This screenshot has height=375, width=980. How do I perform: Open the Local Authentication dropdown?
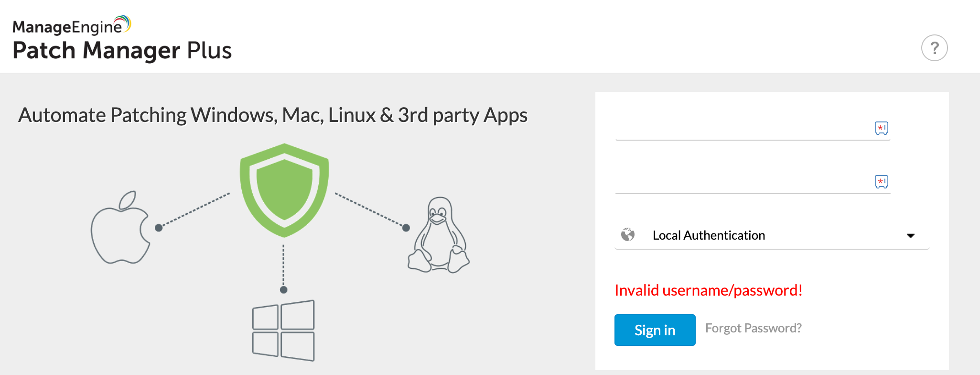tap(772, 235)
